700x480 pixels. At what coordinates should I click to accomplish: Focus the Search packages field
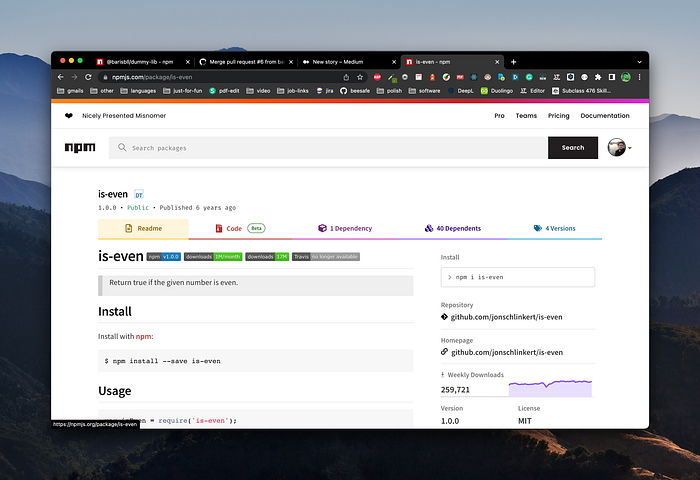click(x=328, y=148)
